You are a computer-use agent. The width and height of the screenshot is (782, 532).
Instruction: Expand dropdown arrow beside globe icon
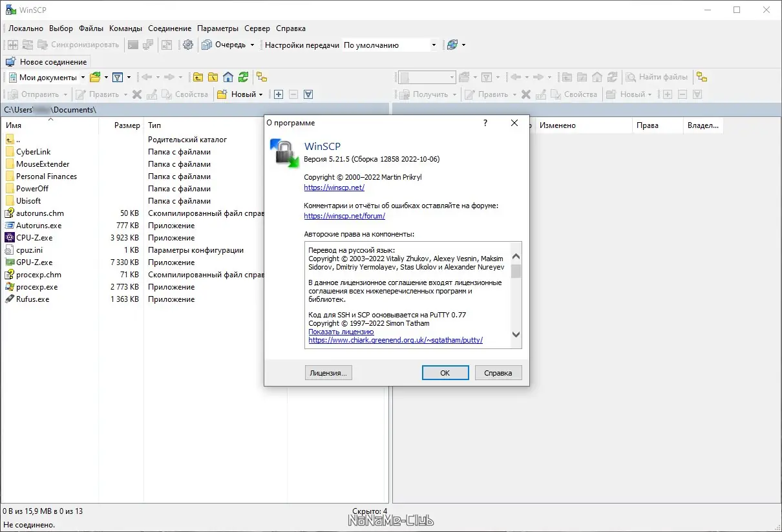pos(463,45)
